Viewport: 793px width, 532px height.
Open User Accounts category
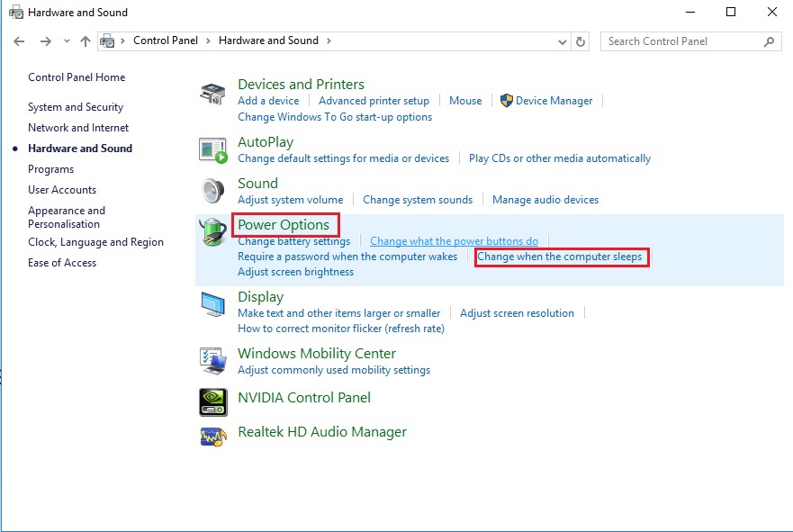(x=62, y=190)
